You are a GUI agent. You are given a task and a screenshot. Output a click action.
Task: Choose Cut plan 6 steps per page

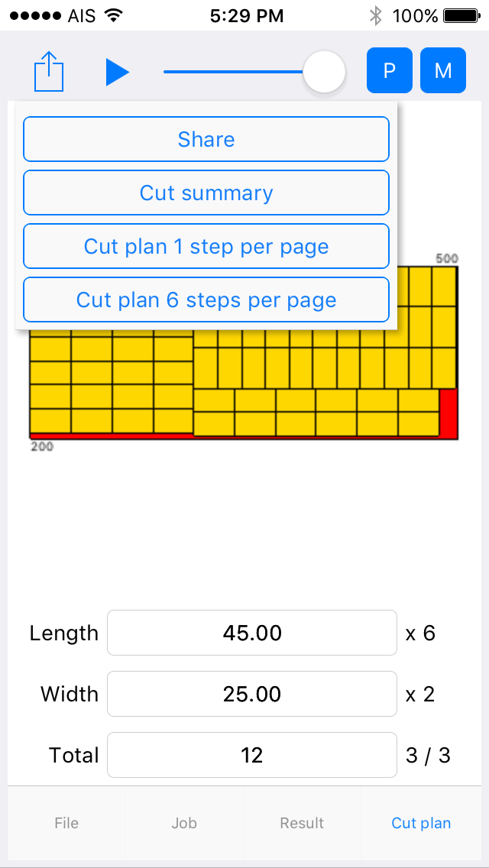point(206,300)
